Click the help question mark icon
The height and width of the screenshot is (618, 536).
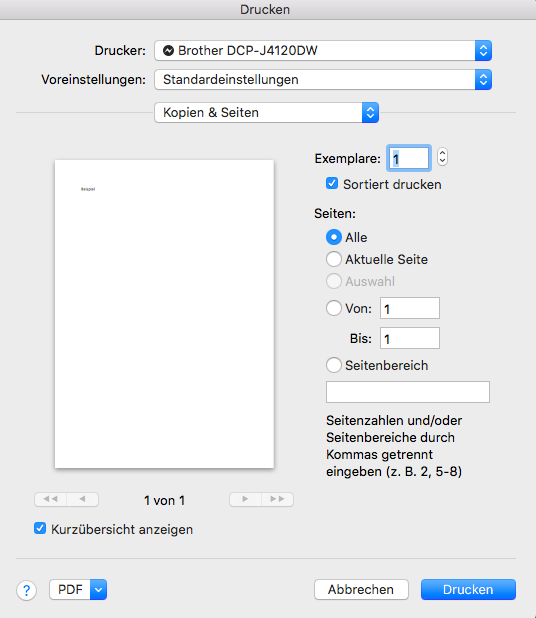click(x=26, y=590)
